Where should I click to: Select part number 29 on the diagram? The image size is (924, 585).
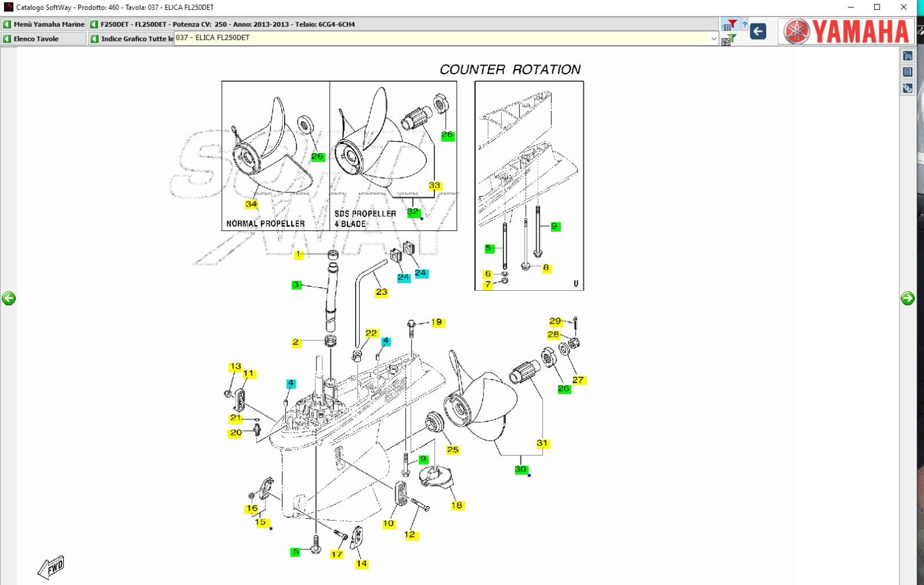(x=555, y=321)
